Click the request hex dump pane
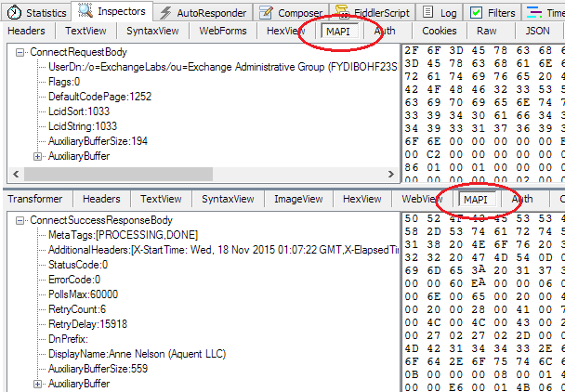This screenshot has width=565, height=392. pyautogui.click(x=483, y=113)
